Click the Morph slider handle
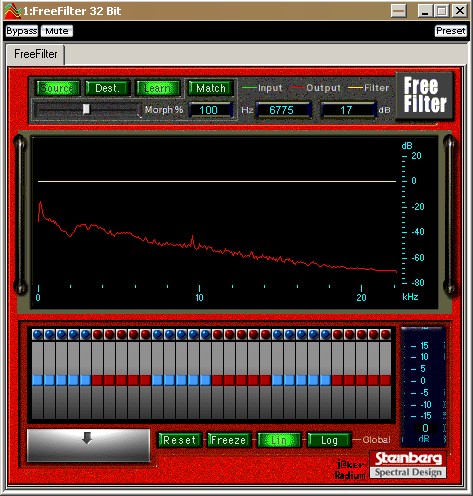 coord(86,109)
